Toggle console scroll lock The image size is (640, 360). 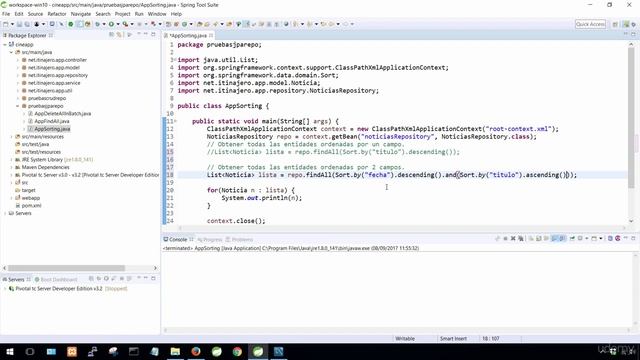click(539, 238)
